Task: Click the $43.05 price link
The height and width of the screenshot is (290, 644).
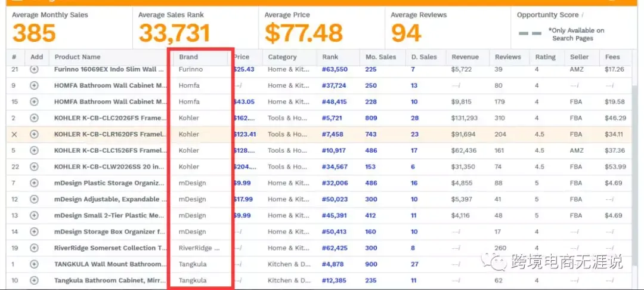Action: pyautogui.click(x=244, y=102)
